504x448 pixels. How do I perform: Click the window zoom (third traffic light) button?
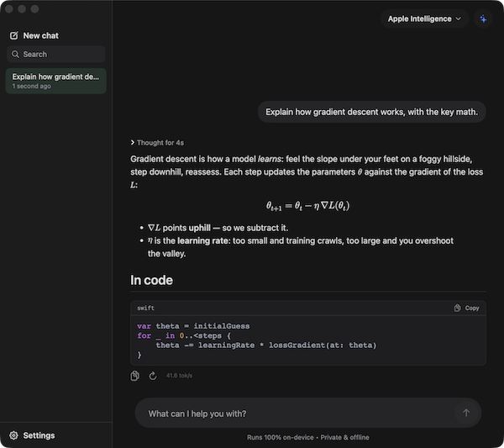(34, 8)
